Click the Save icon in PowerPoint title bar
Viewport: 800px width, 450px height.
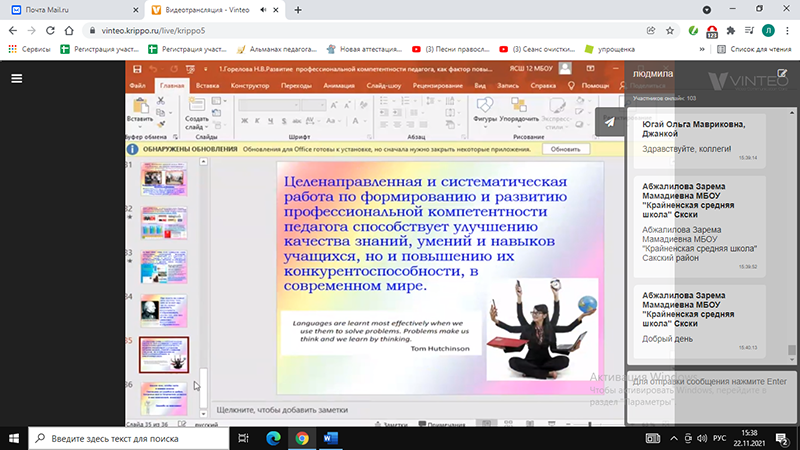coord(137,69)
